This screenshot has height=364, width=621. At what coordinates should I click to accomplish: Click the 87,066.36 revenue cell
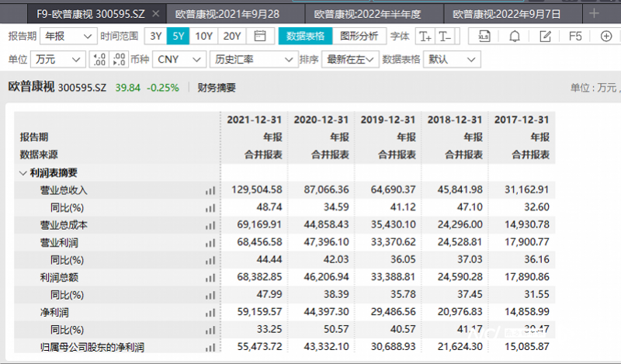tap(326, 189)
